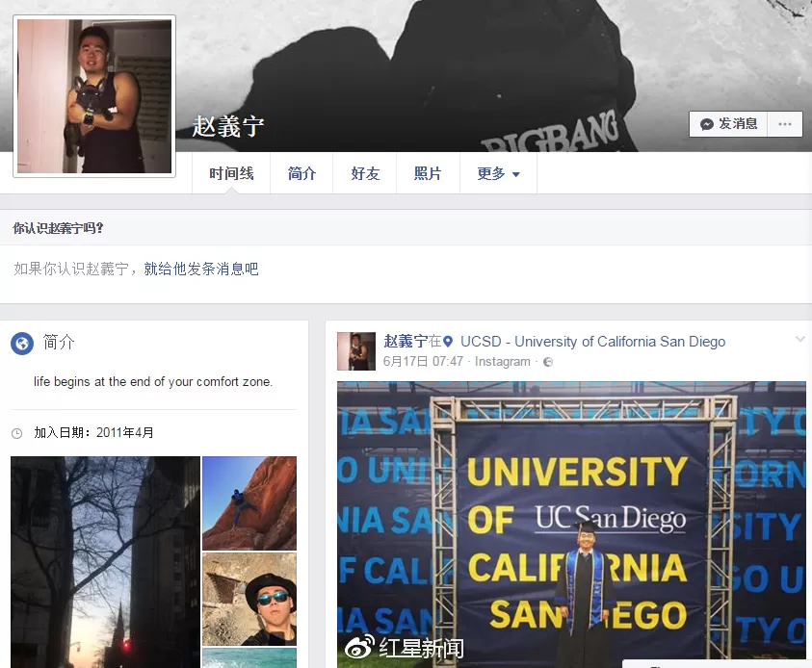The height and width of the screenshot is (668, 812).
Task: Open the 照片 tab
Action: click(x=428, y=174)
